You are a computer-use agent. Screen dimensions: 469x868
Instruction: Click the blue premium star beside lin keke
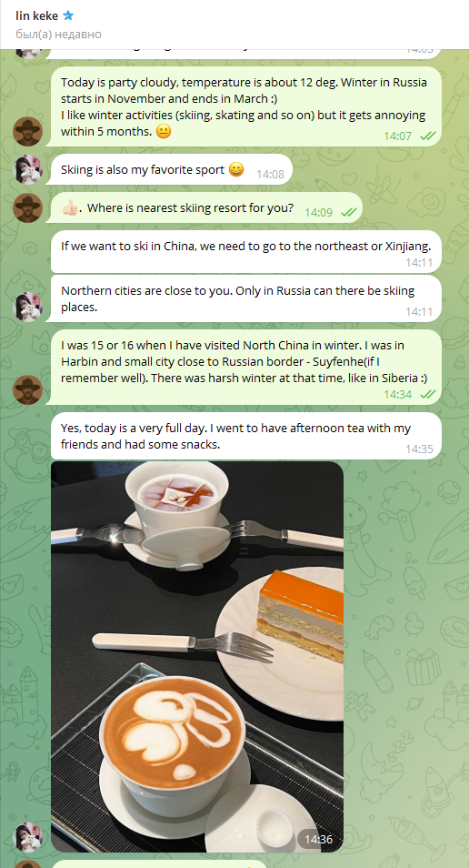68,15
